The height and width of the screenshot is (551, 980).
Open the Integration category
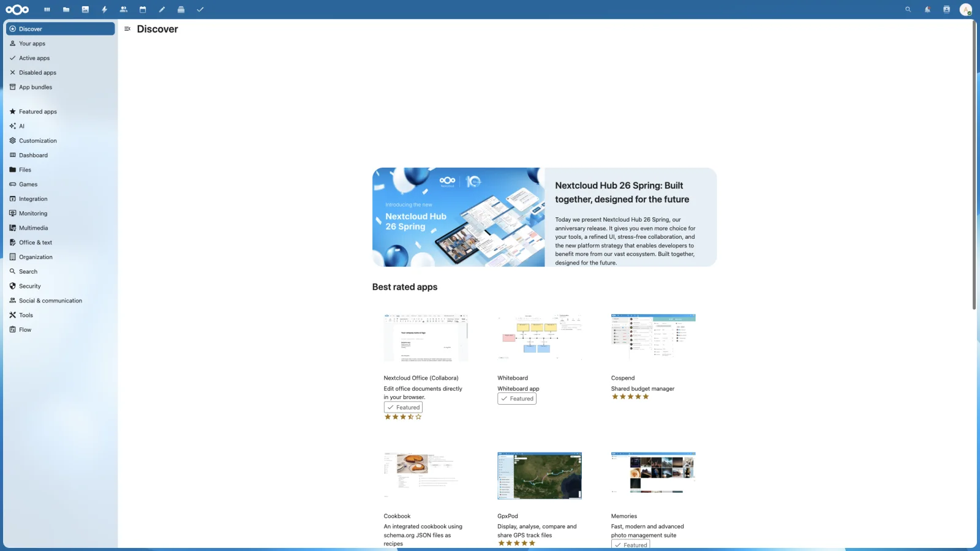pyautogui.click(x=61, y=199)
